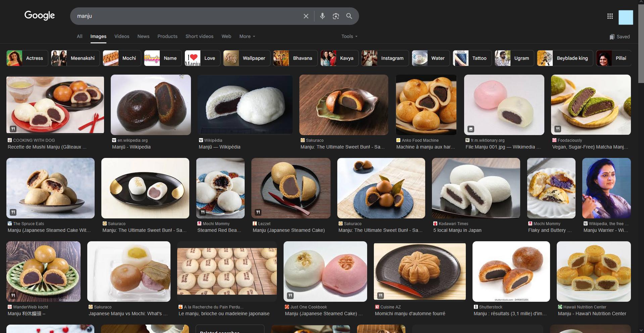Screen dimensions: 644x333
Task: Start voice search with the microphone icon
Action: pos(322,16)
